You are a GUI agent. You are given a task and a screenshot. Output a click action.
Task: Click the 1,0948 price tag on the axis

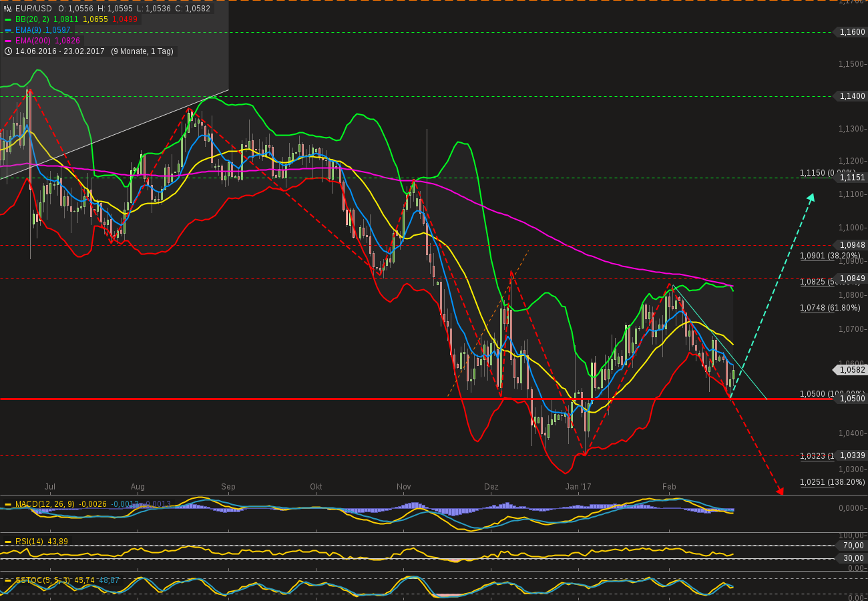852,245
